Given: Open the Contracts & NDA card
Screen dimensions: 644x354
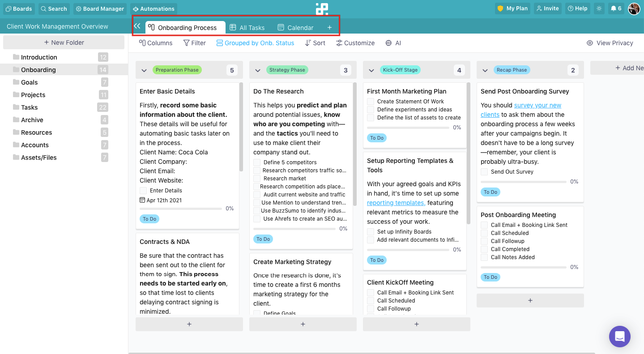Looking at the screenshot, I should point(188,274).
